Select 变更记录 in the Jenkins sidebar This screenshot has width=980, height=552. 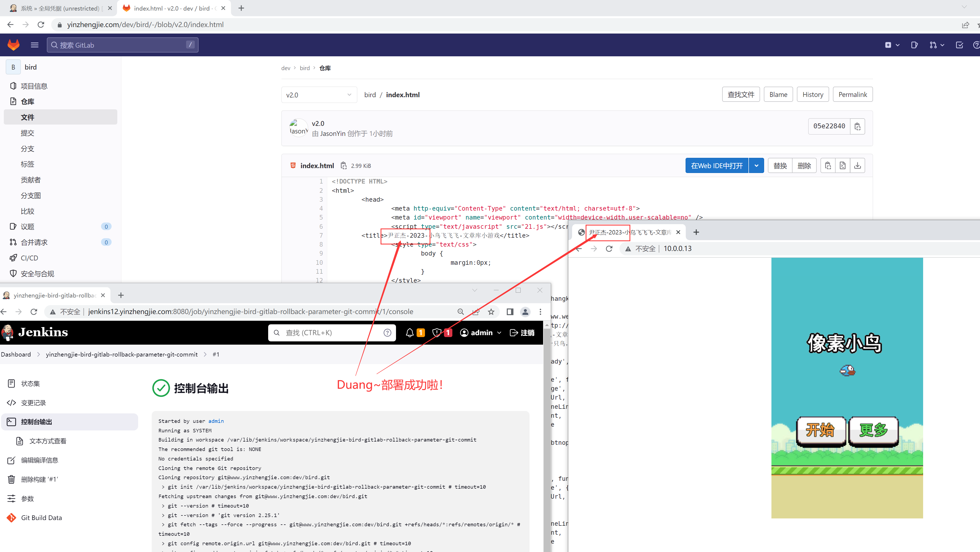(x=33, y=403)
